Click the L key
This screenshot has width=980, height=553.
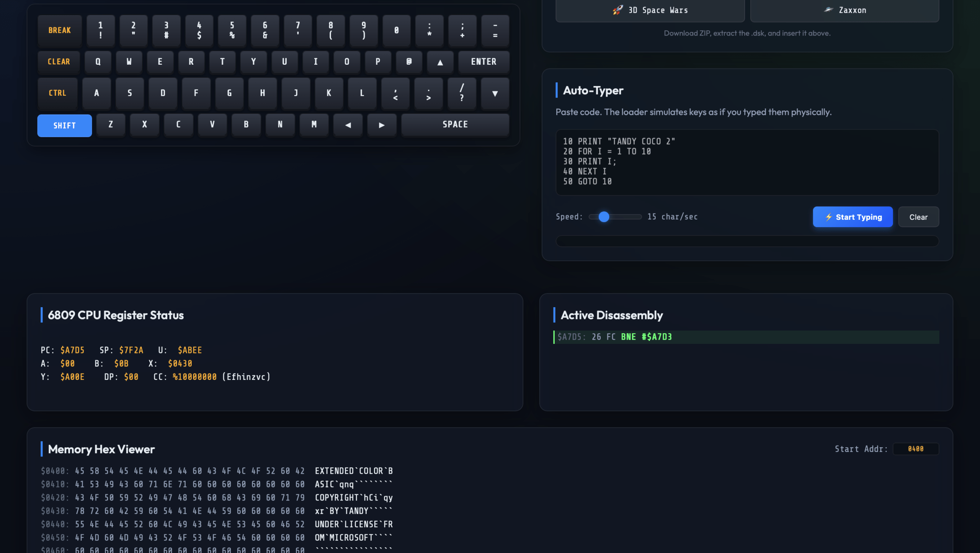pos(362,93)
